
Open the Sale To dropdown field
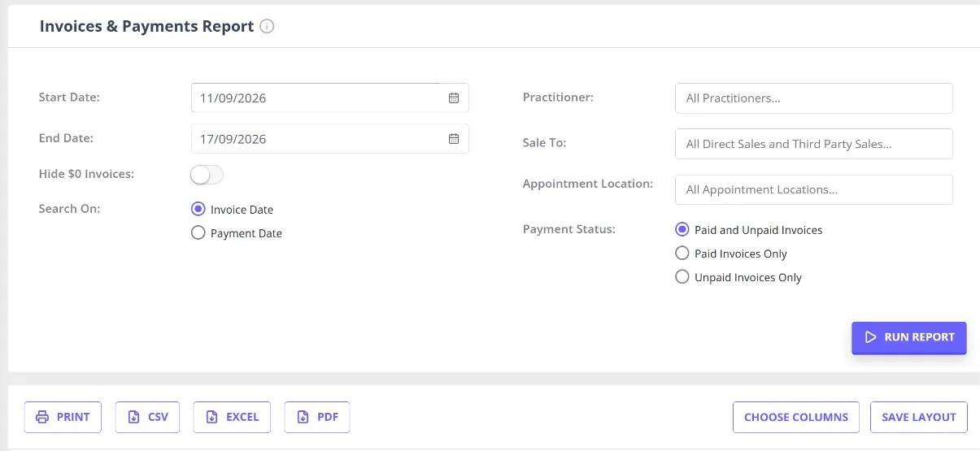coord(813,143)
